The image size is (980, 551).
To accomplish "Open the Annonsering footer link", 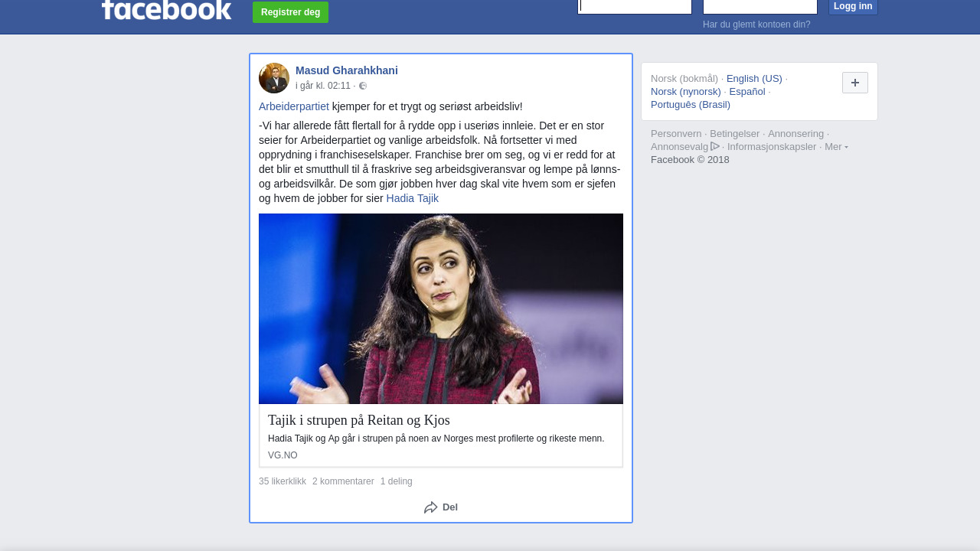I will [796, 134].
